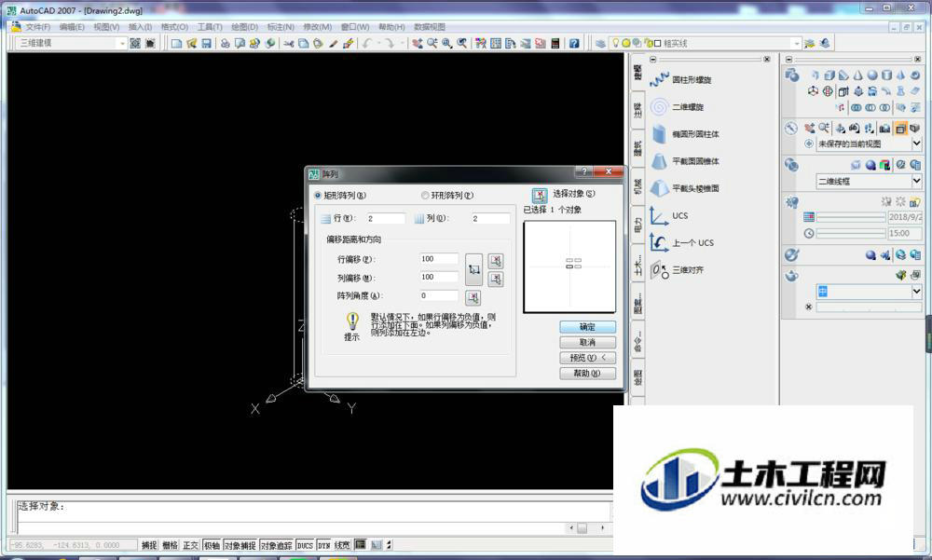
Task: Click the Preview (预览) button in Array dialog
Action: 587,358
